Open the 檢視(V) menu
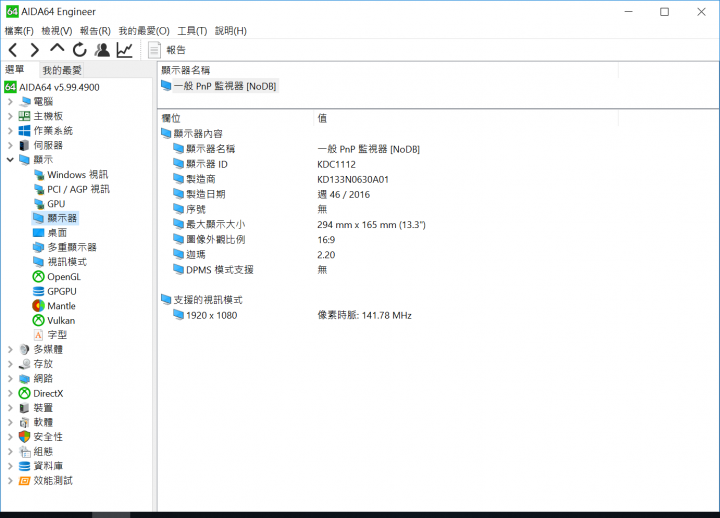 (57, 31)
